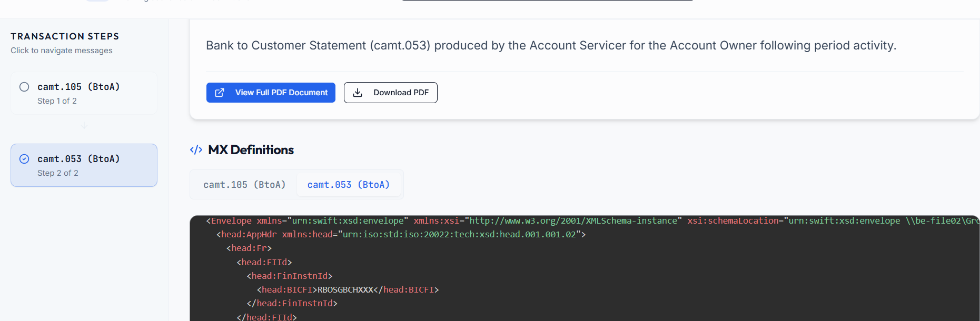The height and width of the screenshot is (321, 980).
Task: Click the external link icon on View Full PDF
Action: 220,93
